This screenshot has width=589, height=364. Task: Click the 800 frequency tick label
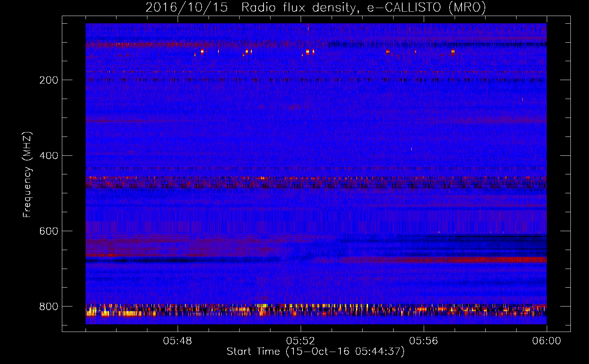[49, 306]
